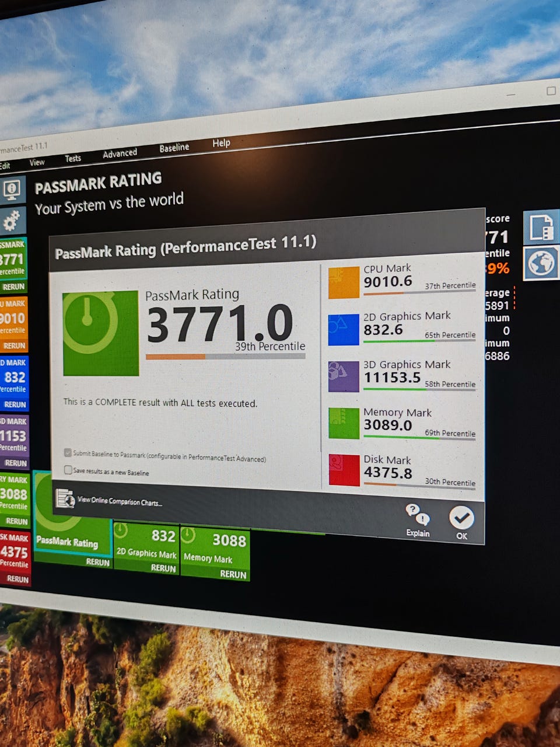This screenshot has height=747, width=560.
Task: Open the View menu
Action: 37,162
